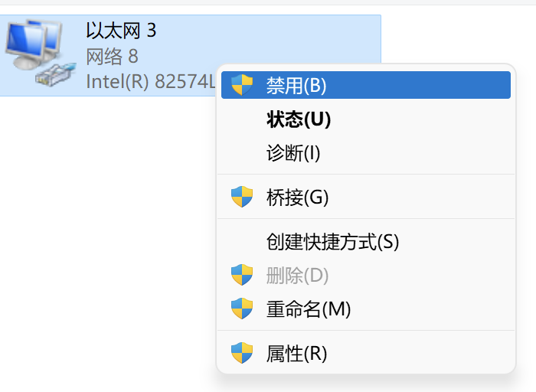536x392 pixels.
Task: Run 诊断(I) from the context menu
Action: (x=293, y=153)
